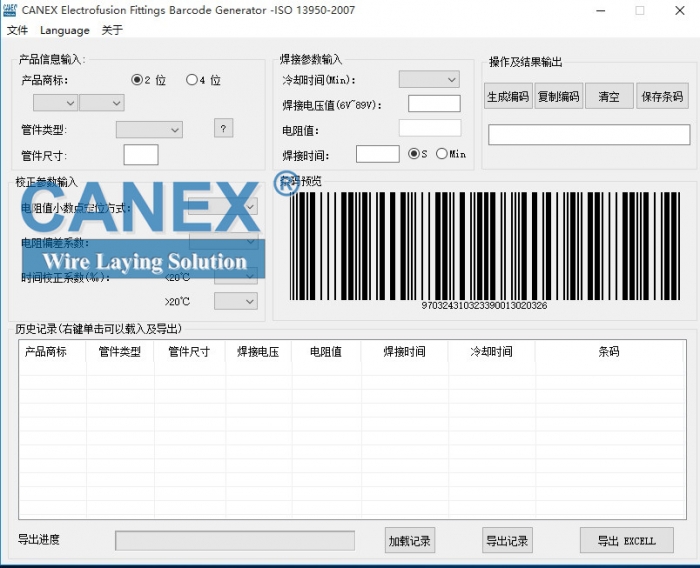The width and height of the screenshot is (700, 568).
Task: Click the 冷却时间 column header
Action: point(492,351)
